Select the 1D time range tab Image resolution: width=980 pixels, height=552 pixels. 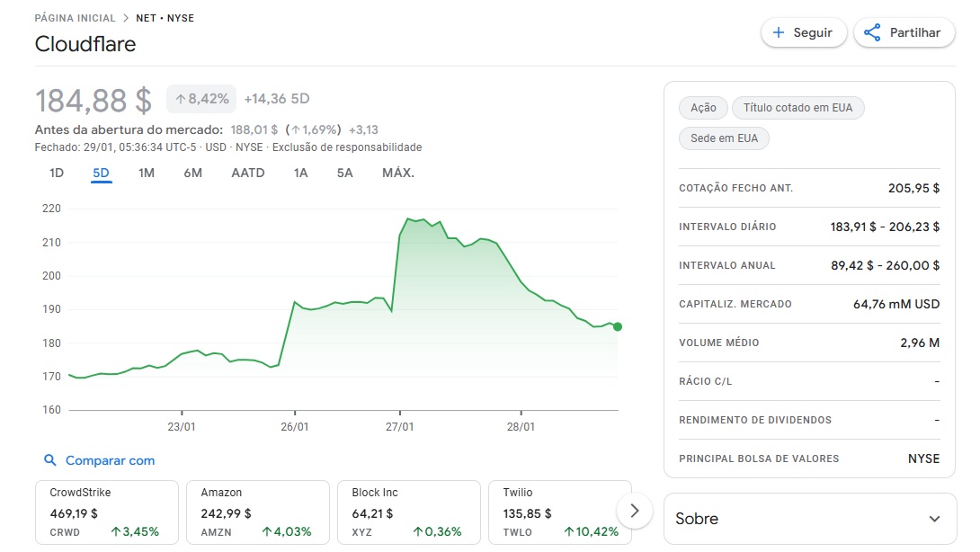coord(56,173)
